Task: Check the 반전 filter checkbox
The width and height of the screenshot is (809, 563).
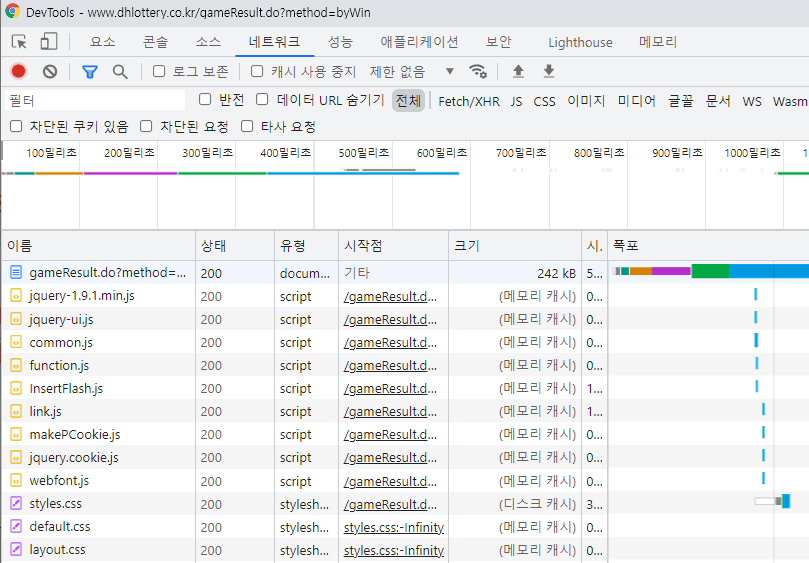Action: pyautogui.click(x=205, y=100)
